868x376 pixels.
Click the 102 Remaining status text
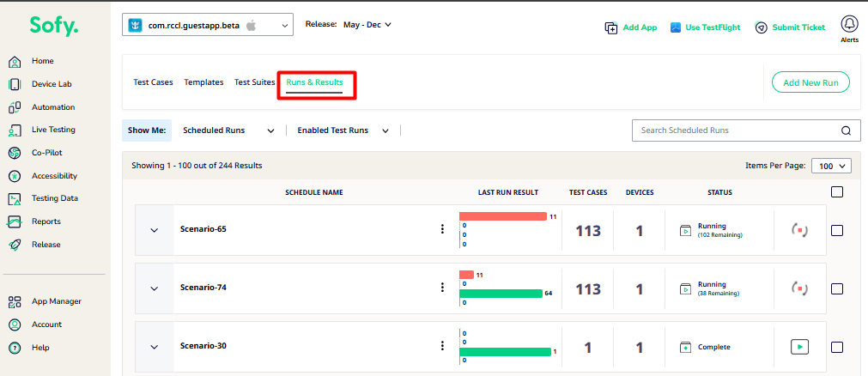720,235
